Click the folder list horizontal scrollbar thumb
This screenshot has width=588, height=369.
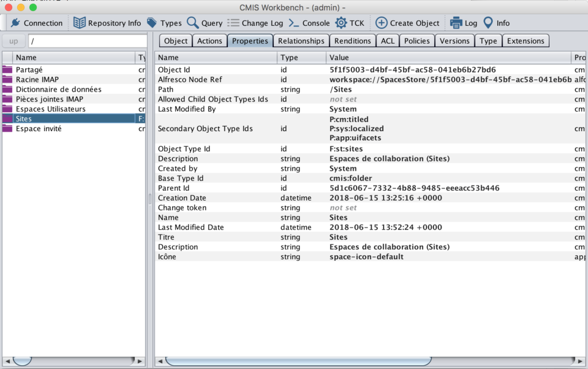coord(22,361)
